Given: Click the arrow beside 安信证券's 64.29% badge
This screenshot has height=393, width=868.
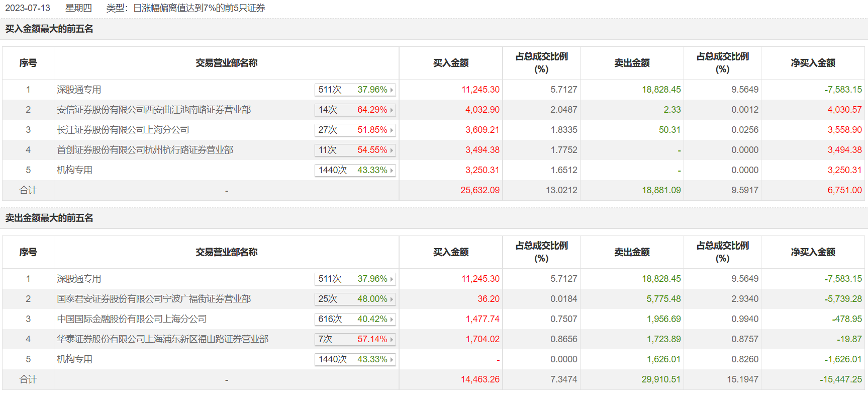Looking at the screenshot, I should point(392,110).
